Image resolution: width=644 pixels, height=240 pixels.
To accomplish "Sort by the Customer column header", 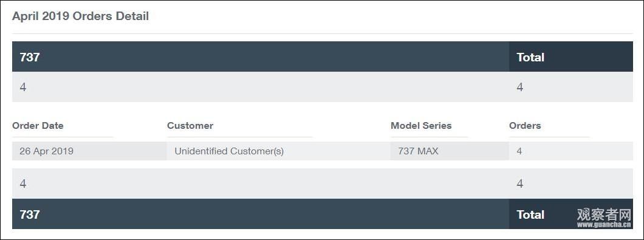I will coord(190,126).
